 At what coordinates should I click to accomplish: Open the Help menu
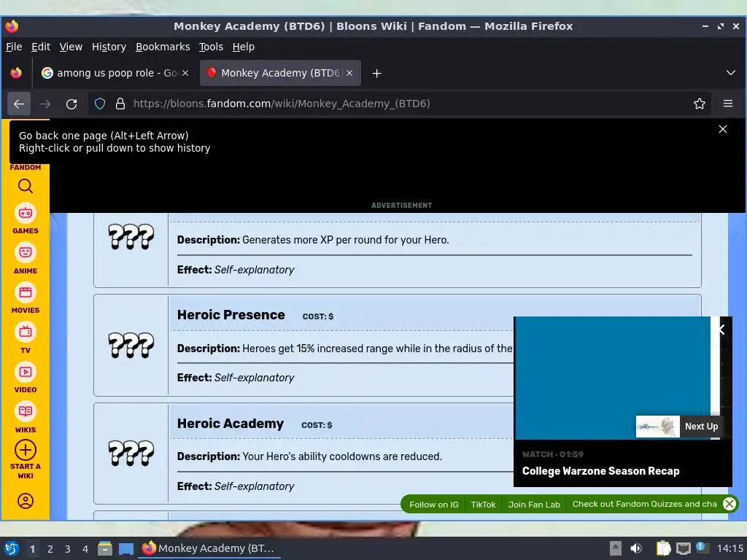click(243, 47)
